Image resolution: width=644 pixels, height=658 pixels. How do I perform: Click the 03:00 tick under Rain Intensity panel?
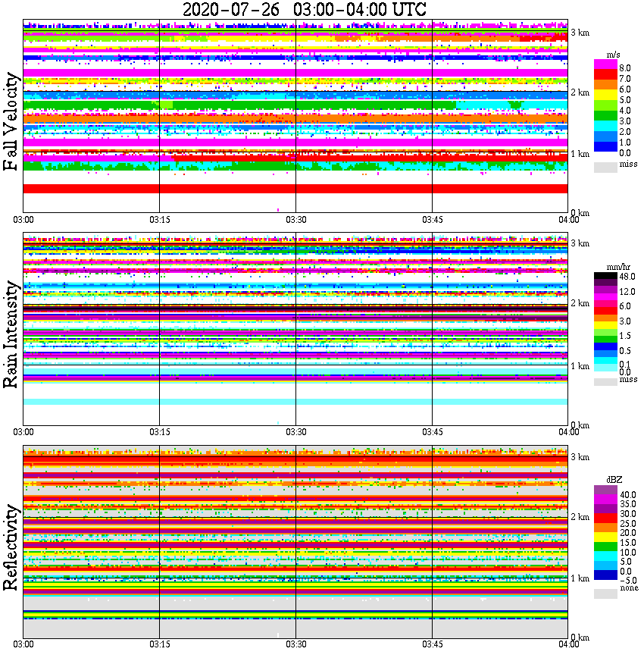[x=23, y=432]
